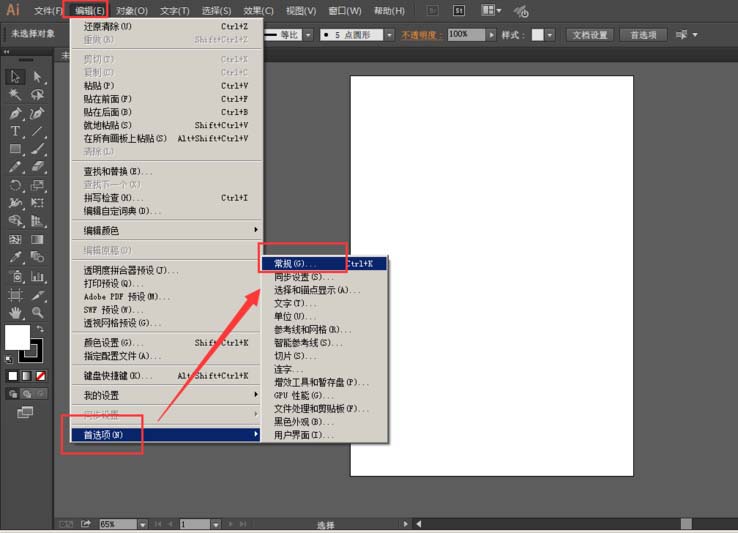
Task: Open the 样式 style dropdown
Action: point(551,34)
